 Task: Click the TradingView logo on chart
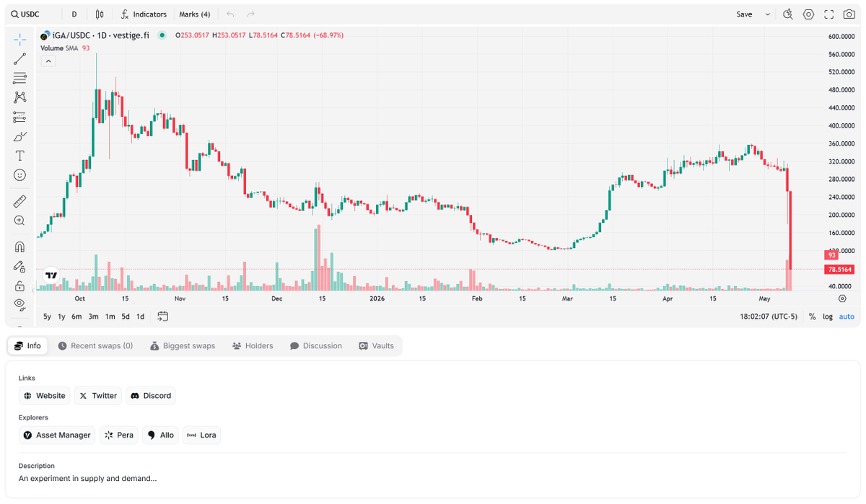(x=51, y=275)
